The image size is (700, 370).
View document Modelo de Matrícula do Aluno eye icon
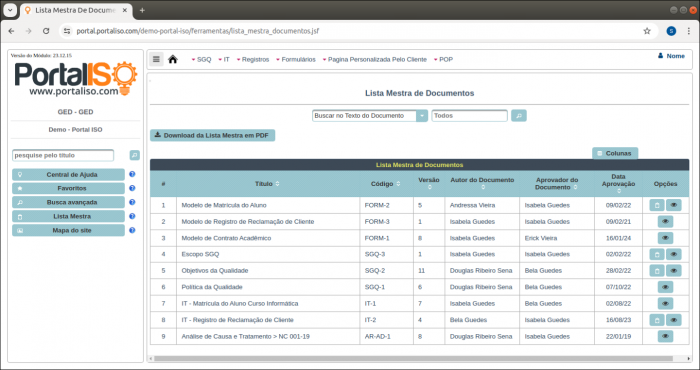[674, 205]
